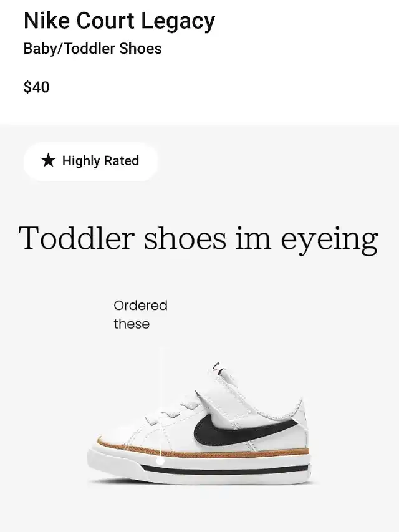Click the tan cork stripe above the sole
This screenshot has width=399, height=532.
(x=203, y=448)
